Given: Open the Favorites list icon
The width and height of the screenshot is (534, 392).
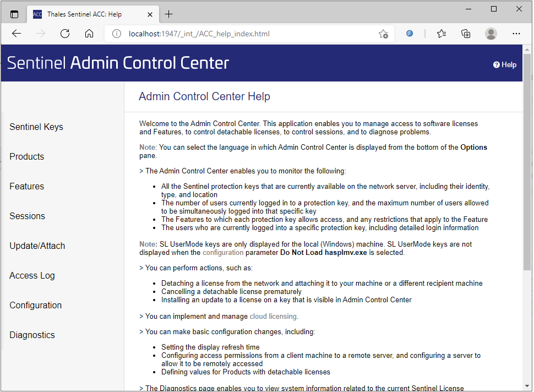Looking at the screenshot, I should tap(442, 34).
